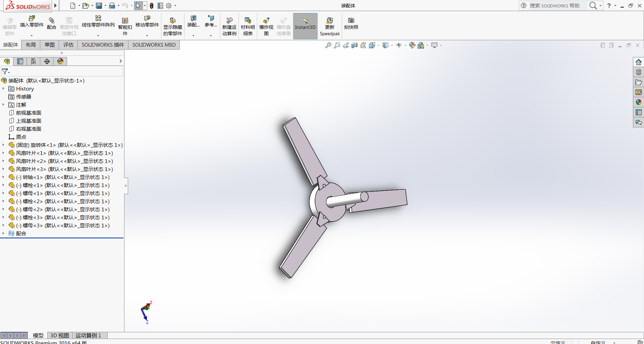The image size is (644, 344).
Task: Take a snapshot with 拍快照
Action: (351, 23)
